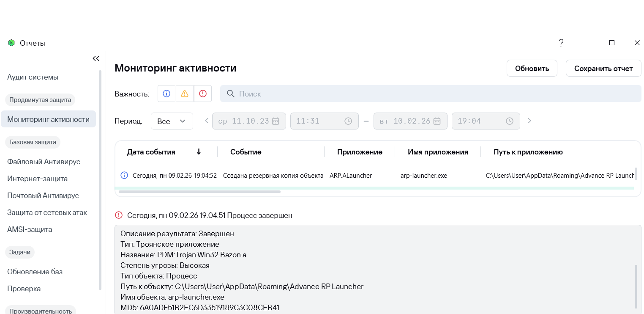Toggle the red critical importance filter

pyautogui.click(x=203, y=94)
